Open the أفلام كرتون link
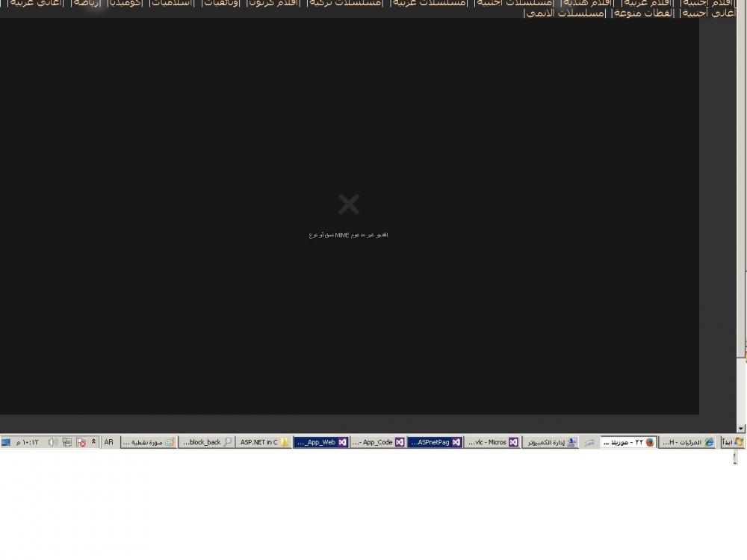The image size is (747, 560). 274,3
